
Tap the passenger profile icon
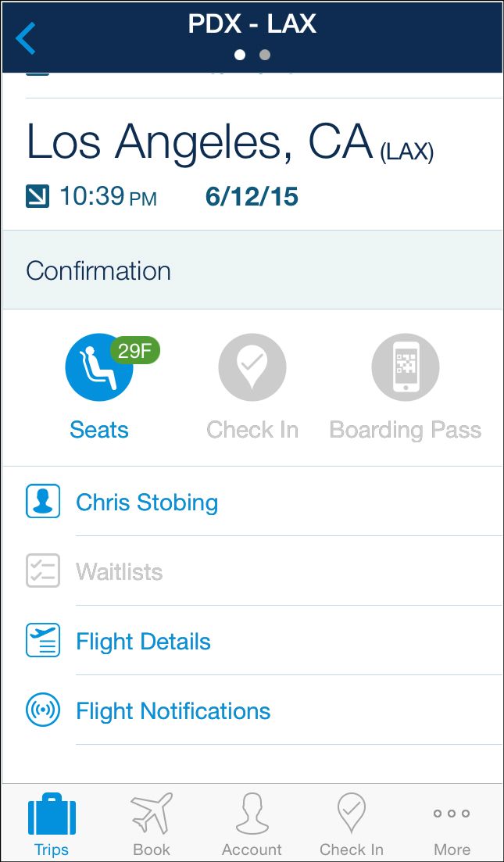43,502
